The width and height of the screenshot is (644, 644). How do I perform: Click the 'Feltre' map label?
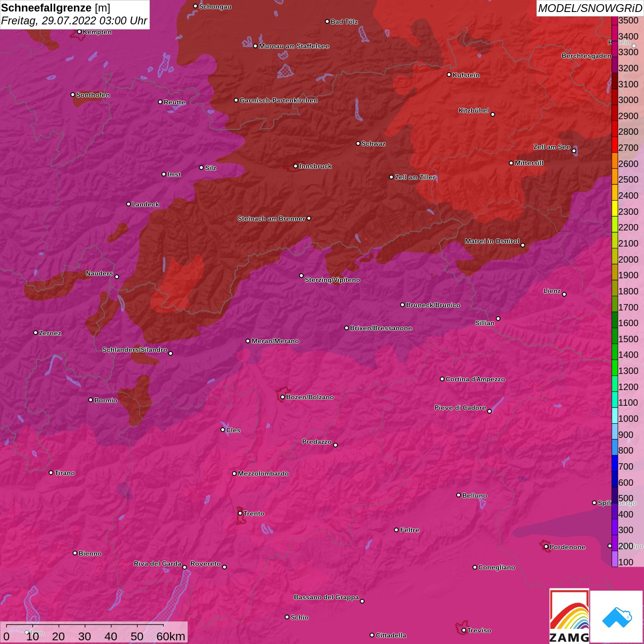[410, 530]
